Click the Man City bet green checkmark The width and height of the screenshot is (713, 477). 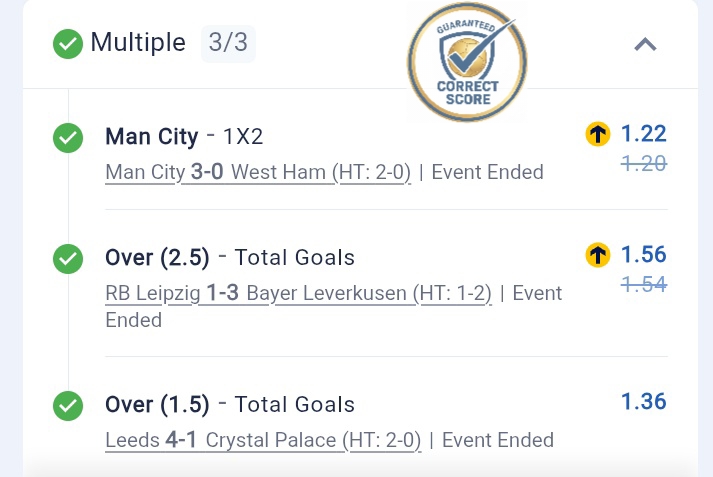(68, 138)
